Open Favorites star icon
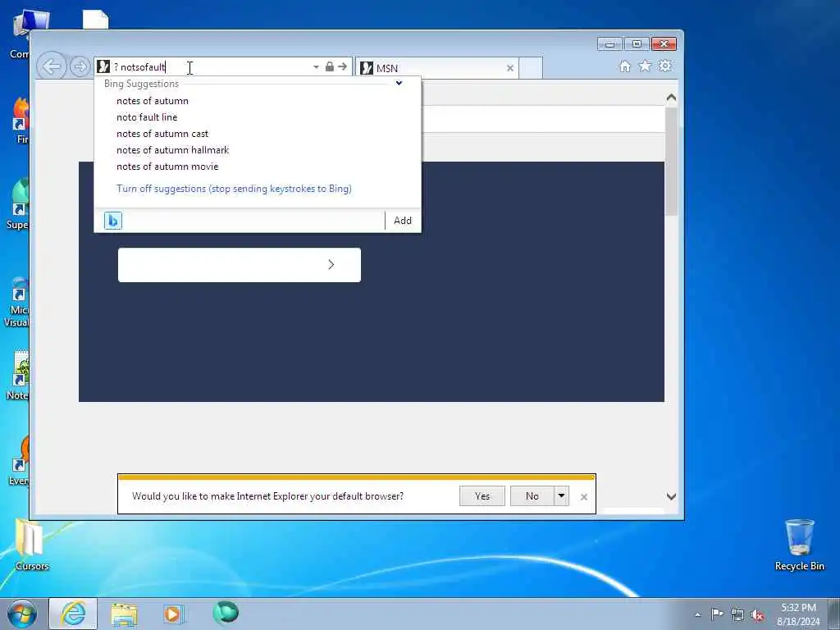The height and width of the screenshot is (630, 840). (x=645, y=66)
